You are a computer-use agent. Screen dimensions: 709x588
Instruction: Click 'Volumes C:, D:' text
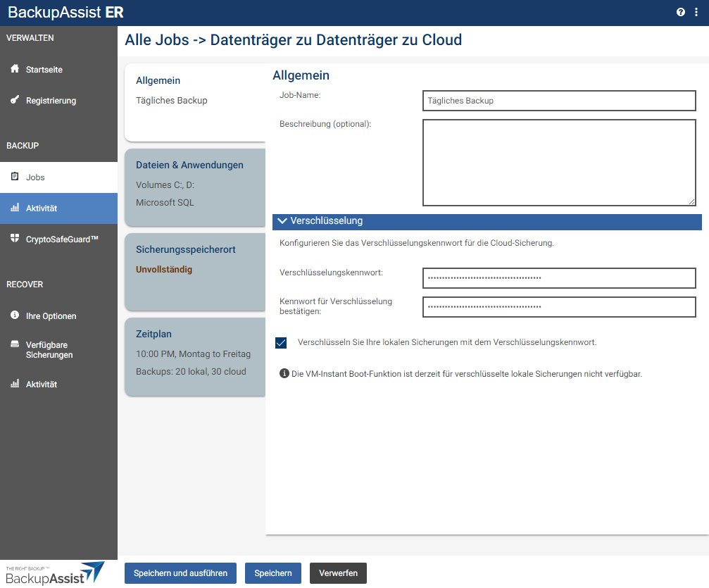click(165, 185)
